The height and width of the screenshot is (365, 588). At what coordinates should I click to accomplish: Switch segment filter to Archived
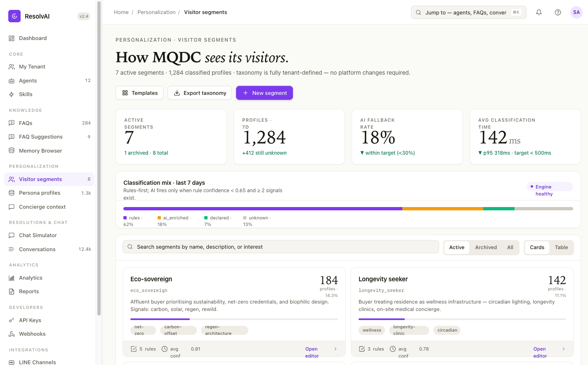coord(486,247)
